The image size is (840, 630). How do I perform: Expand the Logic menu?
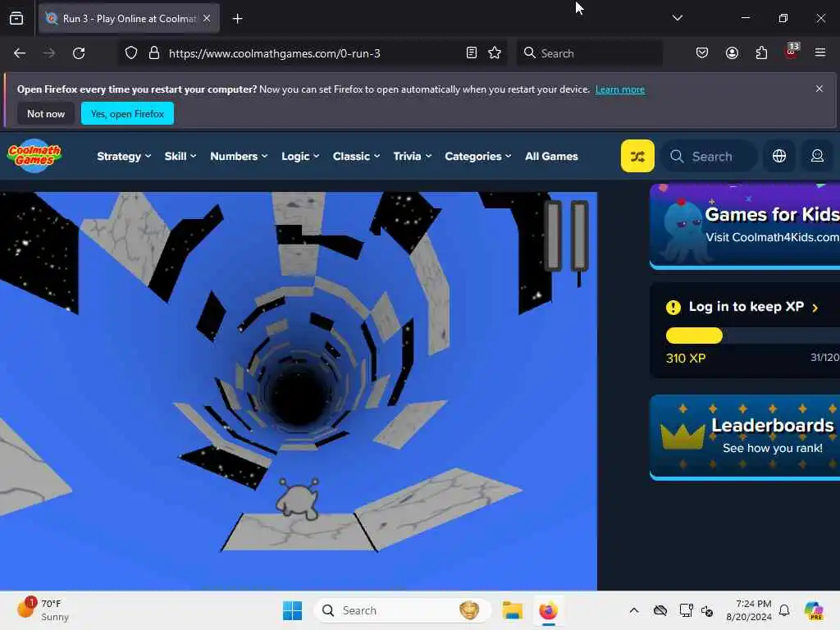[x=300, y=156]
